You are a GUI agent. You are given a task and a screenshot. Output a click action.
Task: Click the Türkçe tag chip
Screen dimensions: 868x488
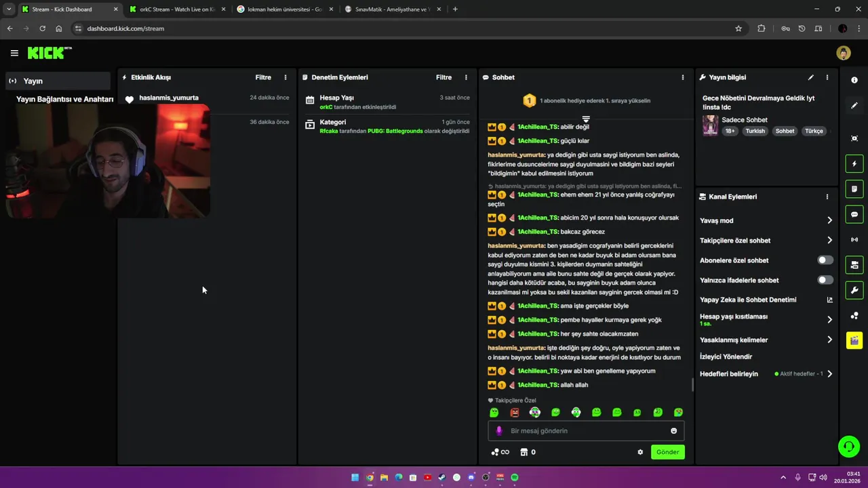[x=814, y=131]
